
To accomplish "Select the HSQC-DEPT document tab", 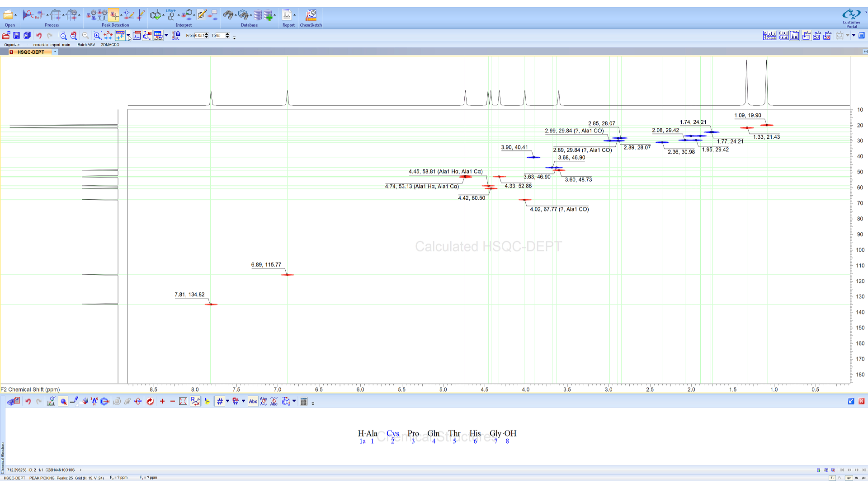I will (32, 52).
